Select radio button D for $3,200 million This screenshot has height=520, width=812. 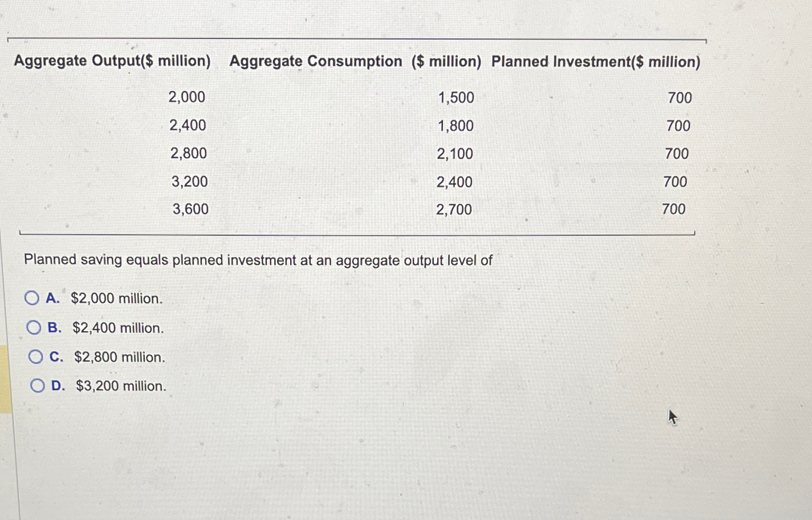click(x=37, y=385)
